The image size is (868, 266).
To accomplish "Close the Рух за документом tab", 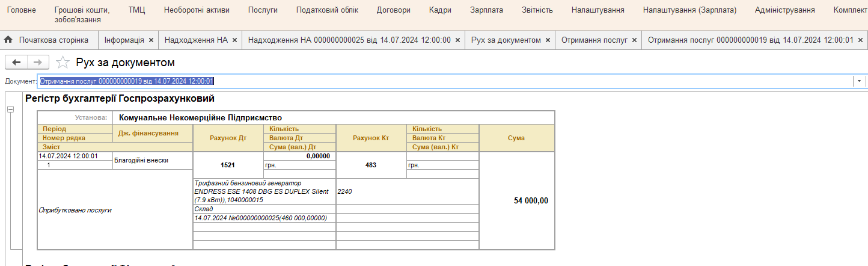I will pos(548,40).
